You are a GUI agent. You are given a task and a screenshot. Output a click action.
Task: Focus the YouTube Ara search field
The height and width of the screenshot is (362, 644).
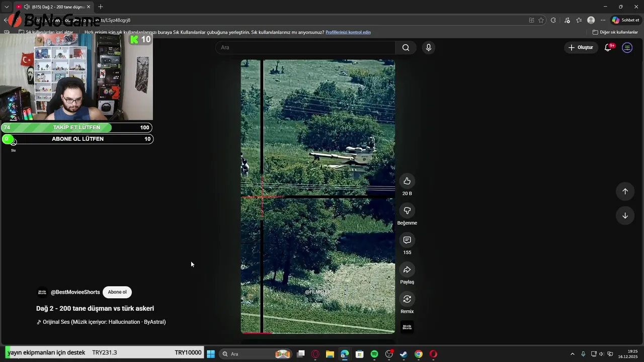click(x=305, y=47)
